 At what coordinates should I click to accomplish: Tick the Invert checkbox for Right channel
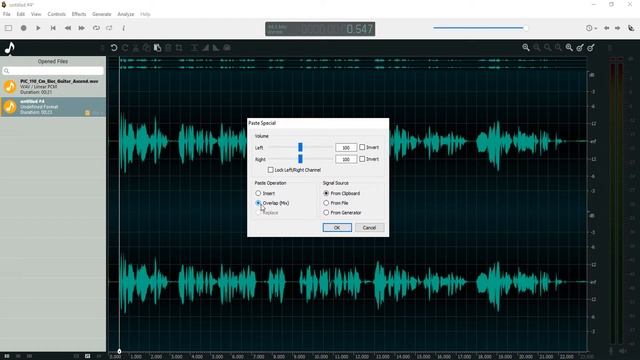click(x=362, y=159)
